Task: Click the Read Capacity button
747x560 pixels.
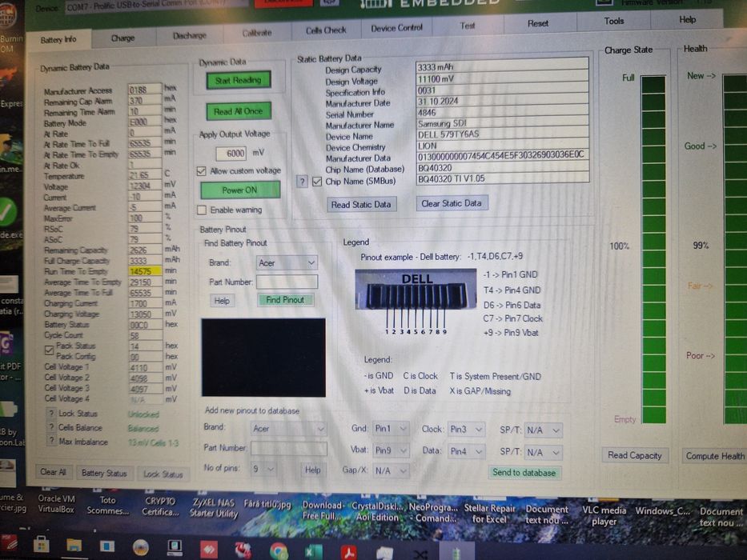Action: (x=635, y=455)
